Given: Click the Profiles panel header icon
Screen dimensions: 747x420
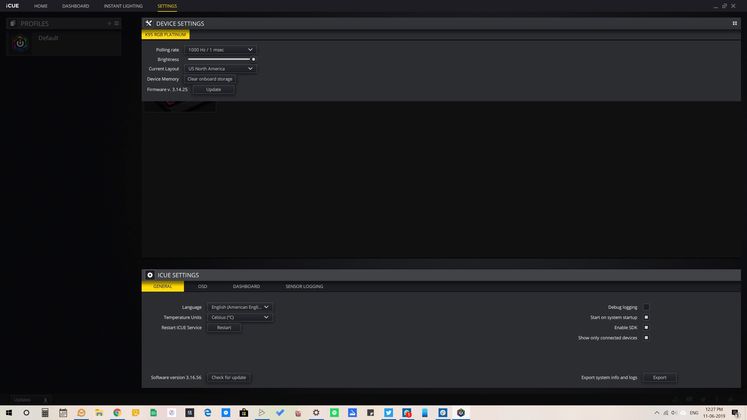Looking at the screenshot, I should [13, 23].
